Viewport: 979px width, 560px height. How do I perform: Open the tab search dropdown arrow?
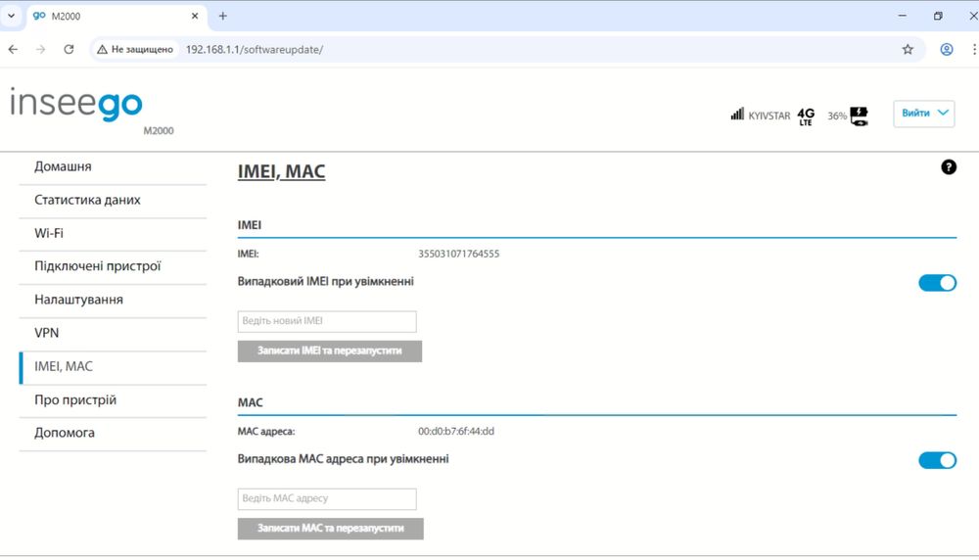[11, 17]
